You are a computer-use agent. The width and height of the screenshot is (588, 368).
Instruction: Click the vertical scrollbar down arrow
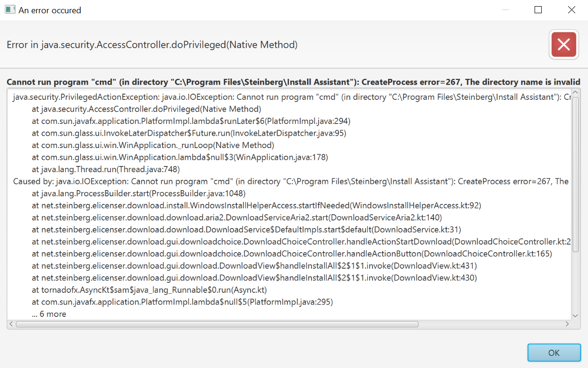pyautogui.click(x=575, y=315)
